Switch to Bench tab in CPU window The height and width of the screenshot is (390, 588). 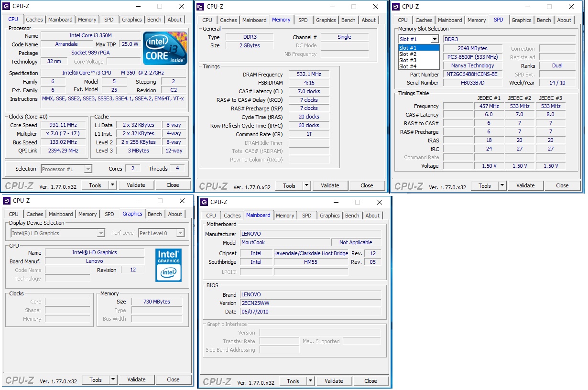[x=154, y=20]
